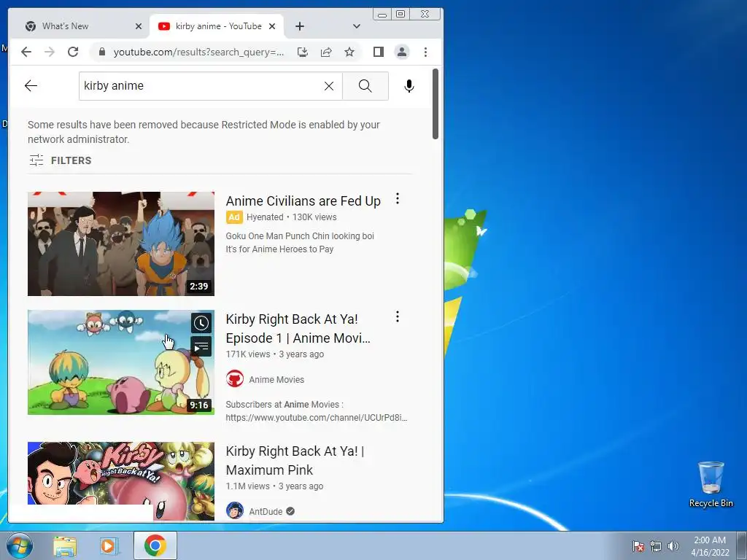Screen dimensions: 747x560
Task: Open Chrome's three-dot menu
Action: tap(425, 52)
